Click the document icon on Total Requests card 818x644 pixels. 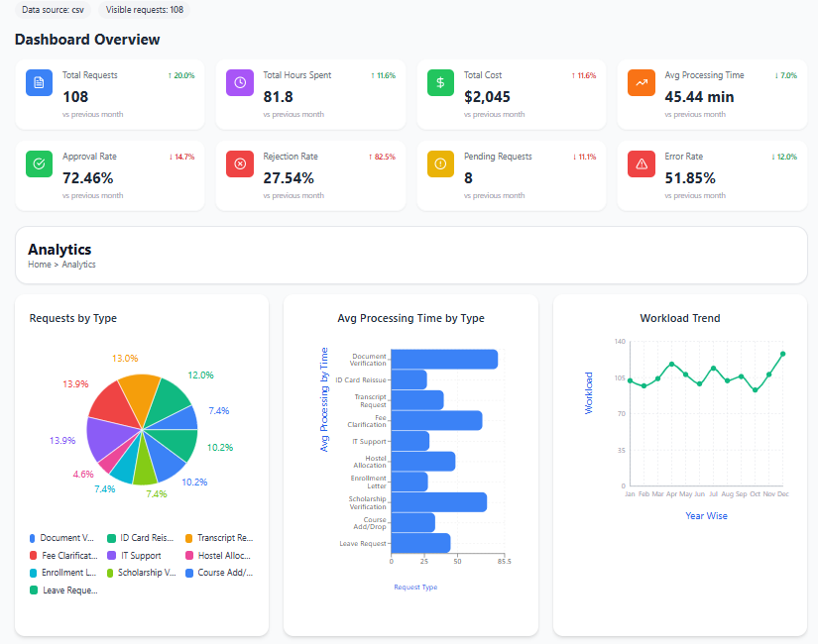[x=39, y=82]
